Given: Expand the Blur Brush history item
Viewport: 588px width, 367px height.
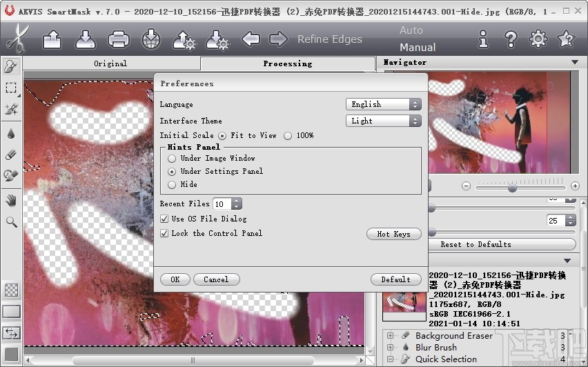Looking at the screenshot, I should 390,348.
